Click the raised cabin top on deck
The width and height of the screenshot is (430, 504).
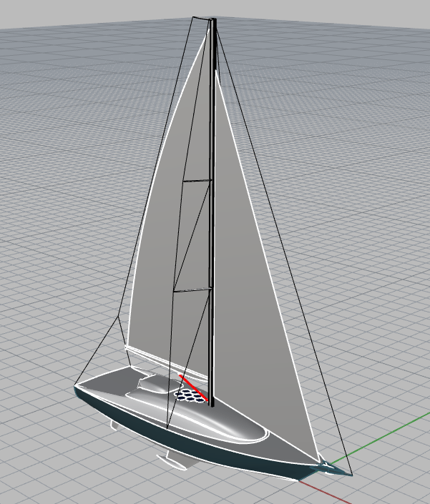[154, 387]
